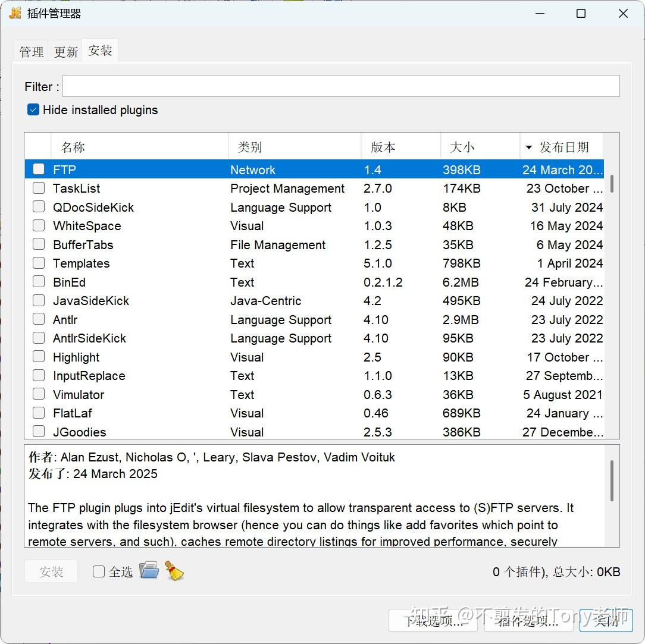Screen dimensions: 645x644
Task: Sort by 大小 column header
Action: click(480, 147)
